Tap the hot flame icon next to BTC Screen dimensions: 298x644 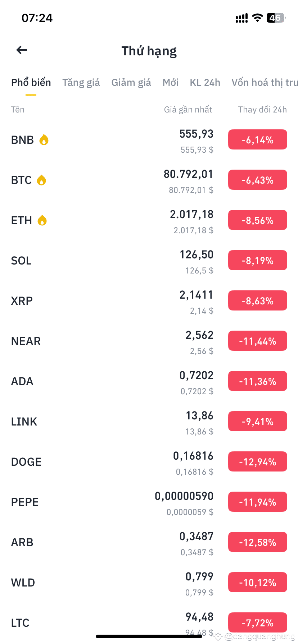click(x=42, y=180)
